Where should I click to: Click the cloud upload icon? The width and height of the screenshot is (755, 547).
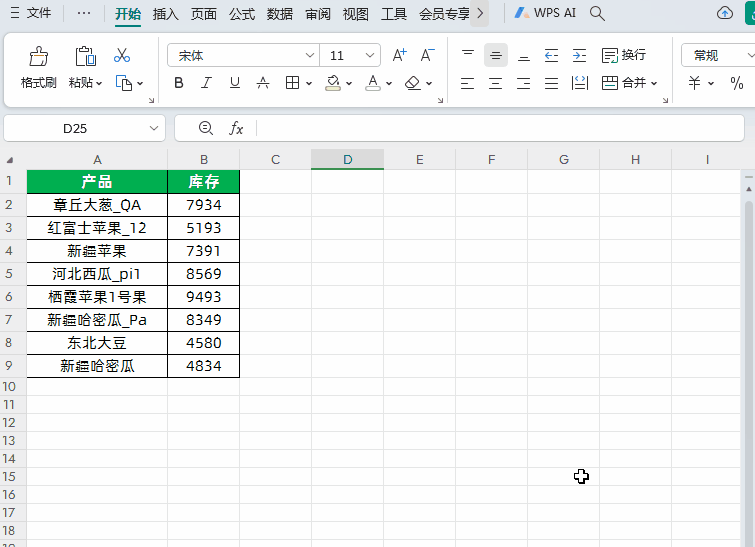[725, 13]
